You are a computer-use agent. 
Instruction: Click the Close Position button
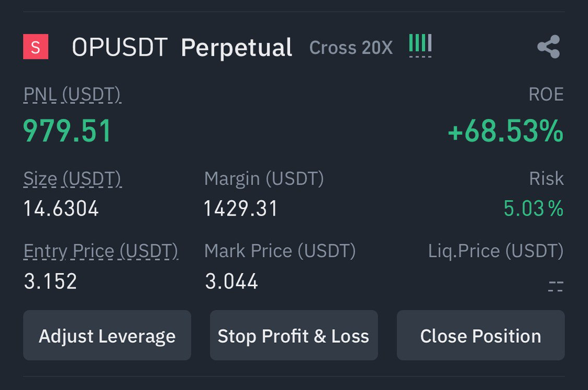pos(480,335)
